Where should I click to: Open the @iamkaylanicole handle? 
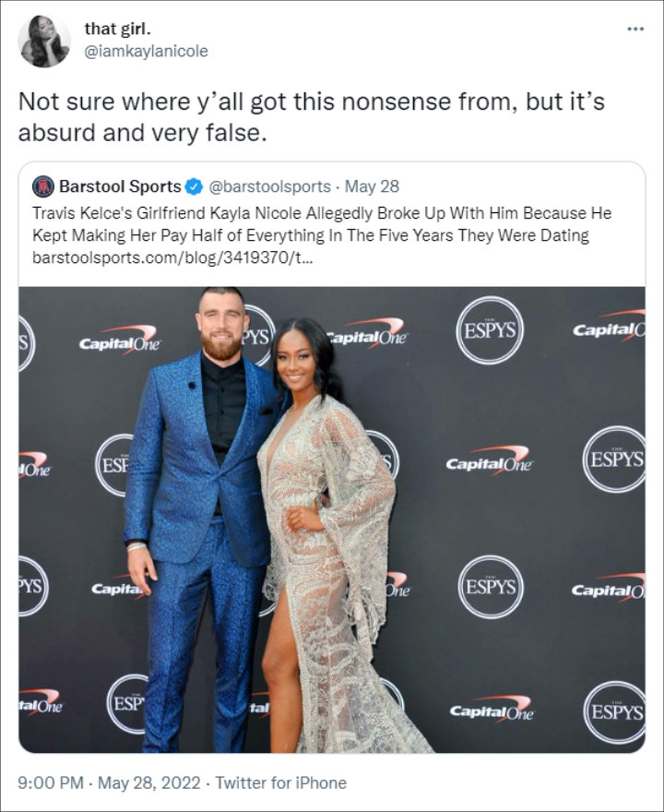pos(146,52)
